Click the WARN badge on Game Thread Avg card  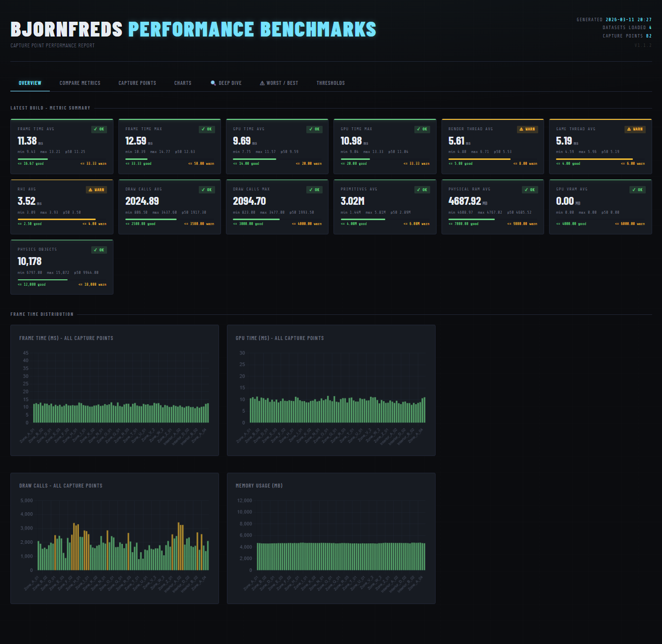pos(635,129)
